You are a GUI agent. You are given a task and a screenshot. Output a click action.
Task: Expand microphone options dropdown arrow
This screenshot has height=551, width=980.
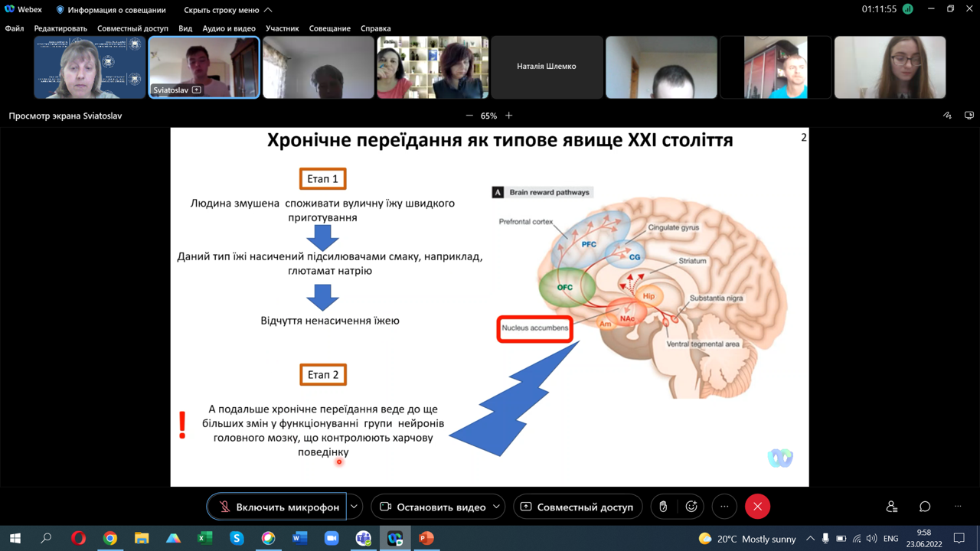coord(354,507)
